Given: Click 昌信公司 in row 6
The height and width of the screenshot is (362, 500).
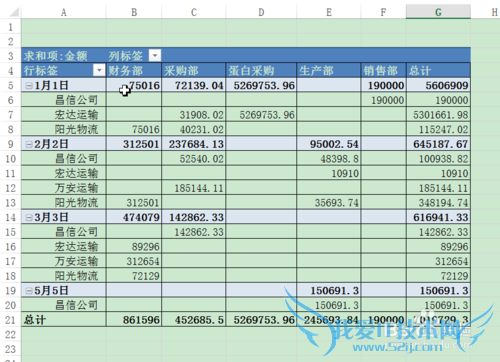Looking at the screenshot, I should click(64, 100).
